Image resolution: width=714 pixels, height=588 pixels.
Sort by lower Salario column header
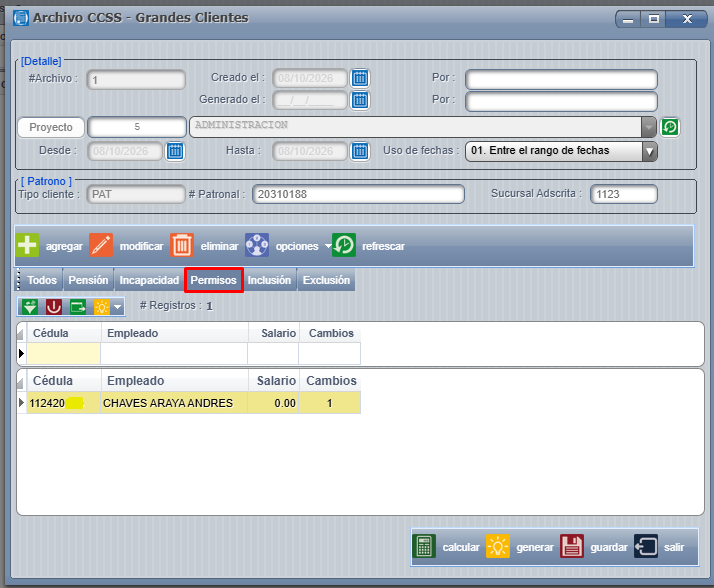click(273, 380)
